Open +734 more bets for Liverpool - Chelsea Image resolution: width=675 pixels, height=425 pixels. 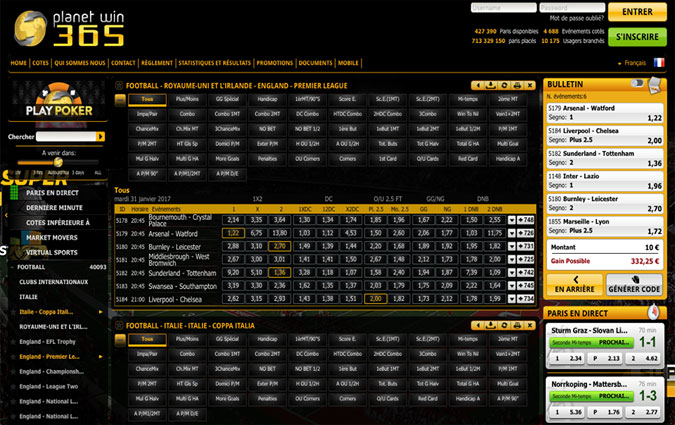coord(526,299)
